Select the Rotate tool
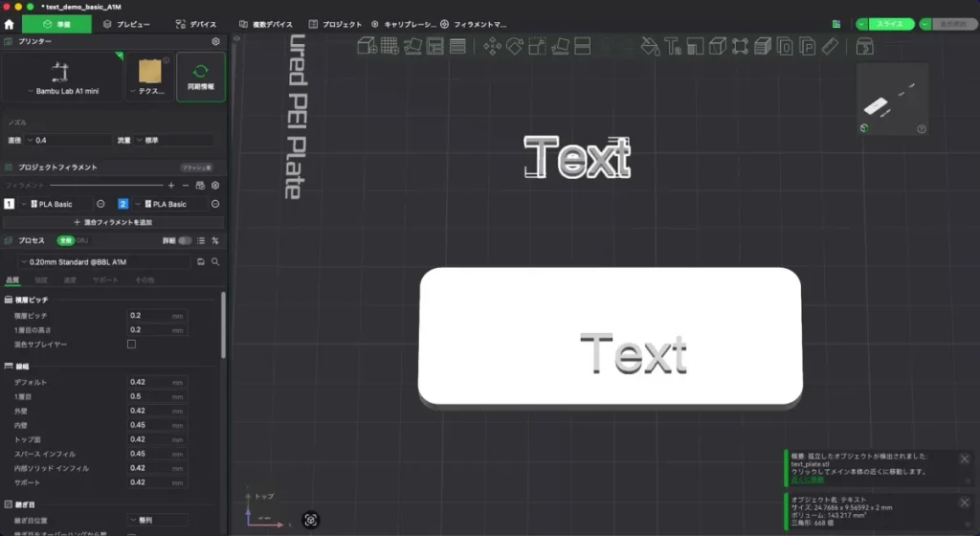980x536 pixels. pyautogui.click(x=514, y=46)
